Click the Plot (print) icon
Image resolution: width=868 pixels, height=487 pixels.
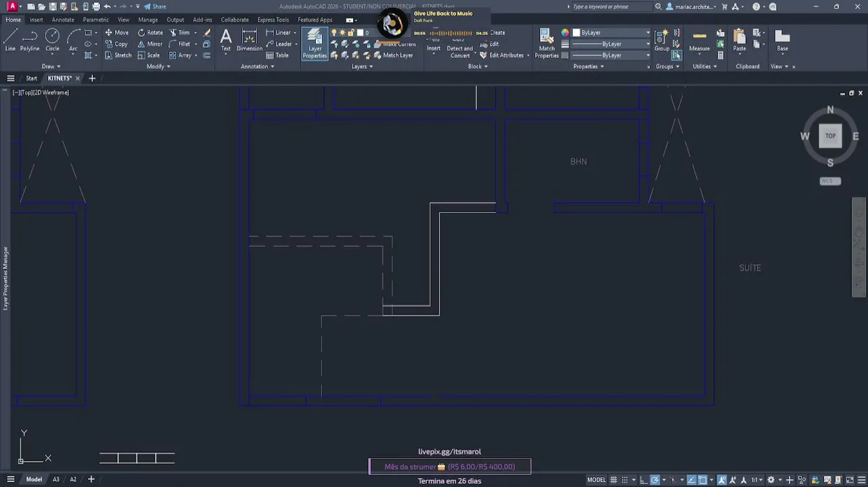pyautogui.click(x=96, y=7)
